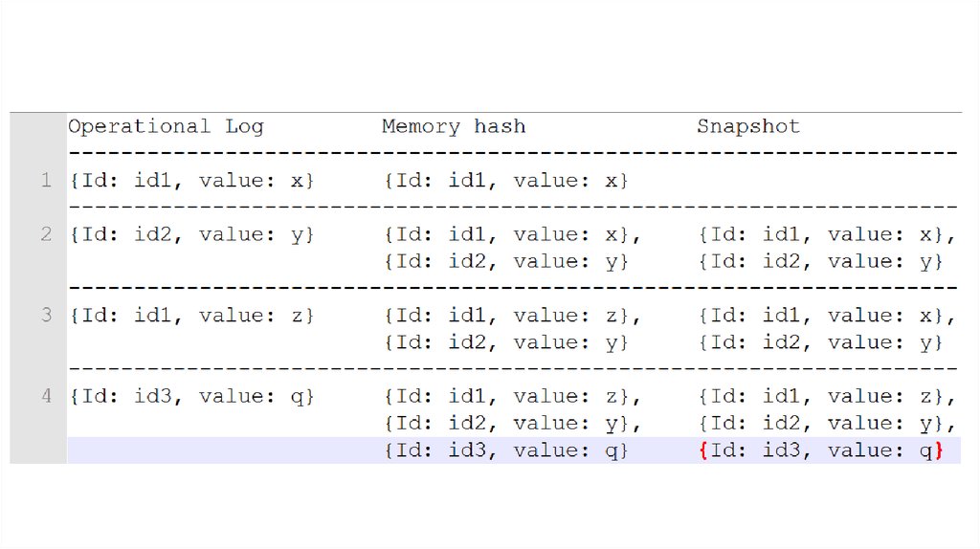Viewport: 980px width, 549px height.
Task: Click Operational Log entry with value z
Action: (191, 315)
